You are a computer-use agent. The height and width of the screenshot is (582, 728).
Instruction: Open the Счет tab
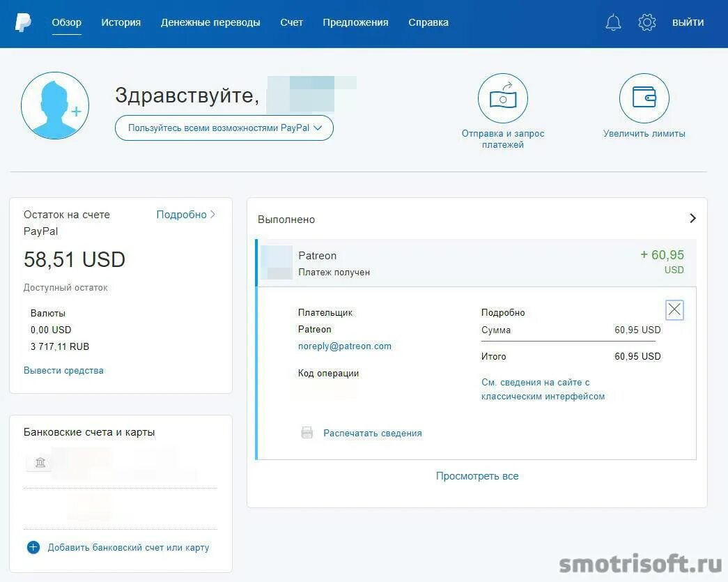292,22
